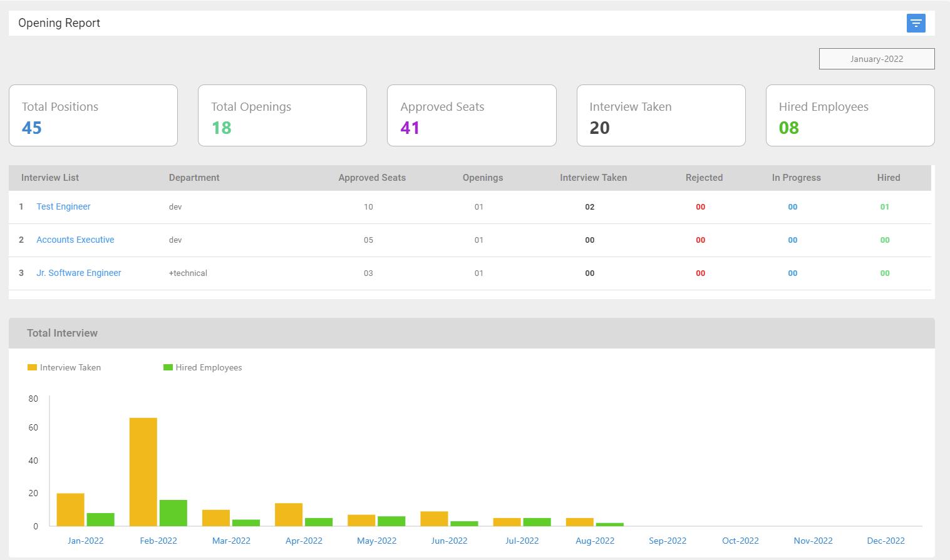Click Test Engineer's Interview Taken value 02

(590, 207)
